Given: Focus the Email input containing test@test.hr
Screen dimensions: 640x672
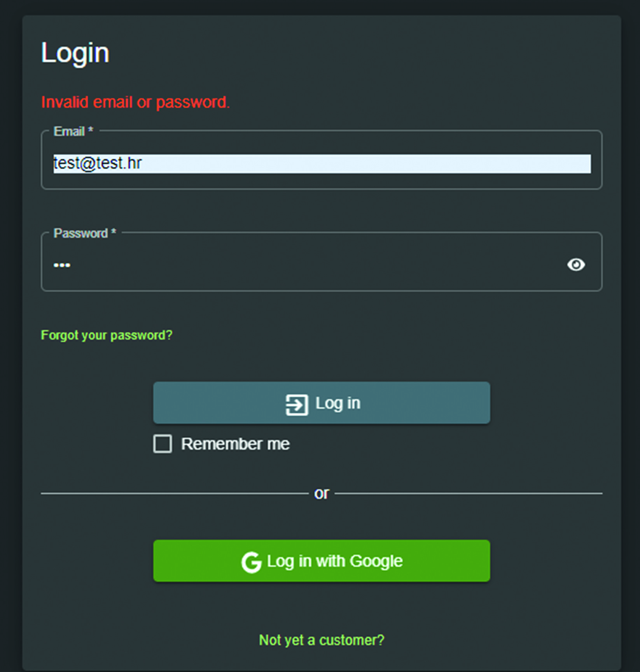Looking at the screenshot, I should point(322,163).
